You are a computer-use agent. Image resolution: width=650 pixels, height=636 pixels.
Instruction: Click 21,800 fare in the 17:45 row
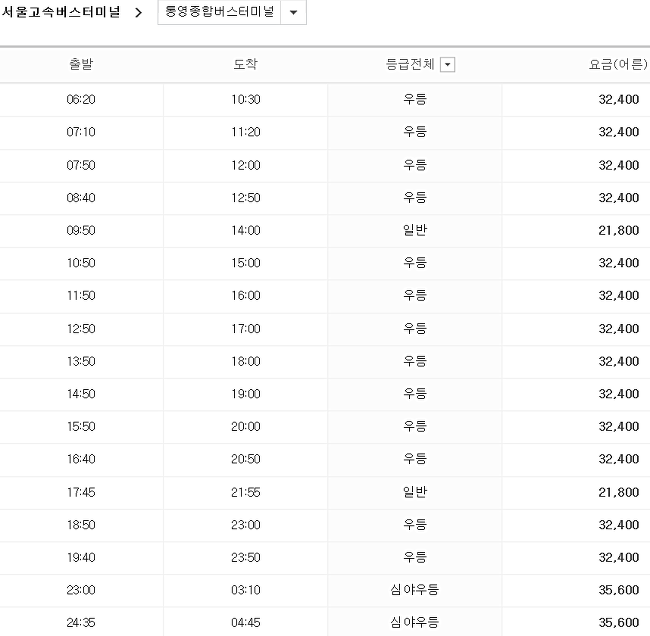pyautogui.click(x=618, y=493)
